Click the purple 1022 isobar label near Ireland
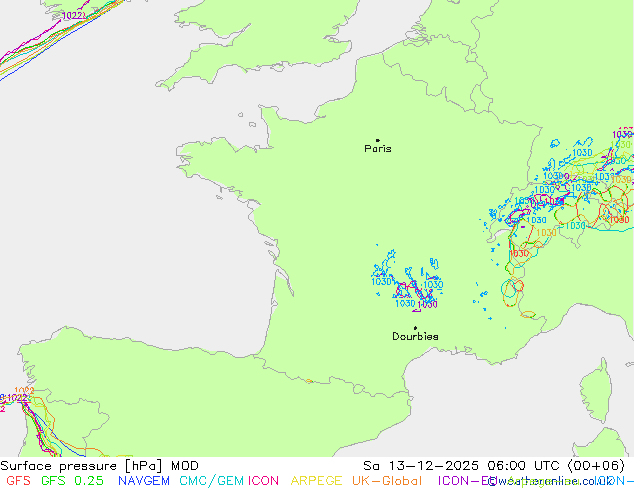Screen dimensions: 634x490 74,16
